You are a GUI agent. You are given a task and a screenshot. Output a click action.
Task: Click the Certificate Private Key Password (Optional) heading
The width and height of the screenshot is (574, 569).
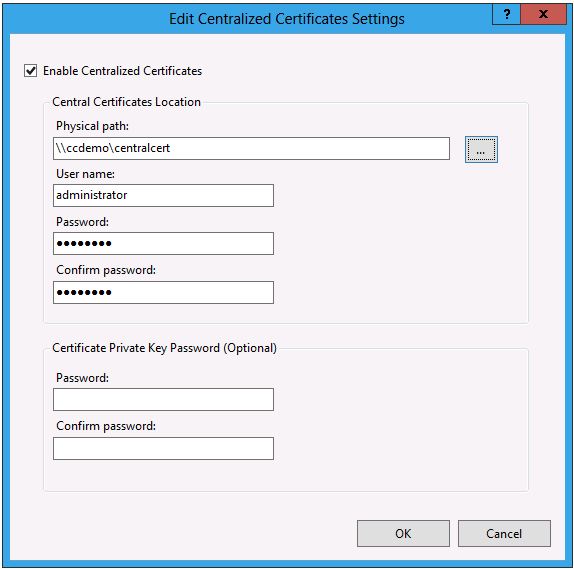(164, 348)
